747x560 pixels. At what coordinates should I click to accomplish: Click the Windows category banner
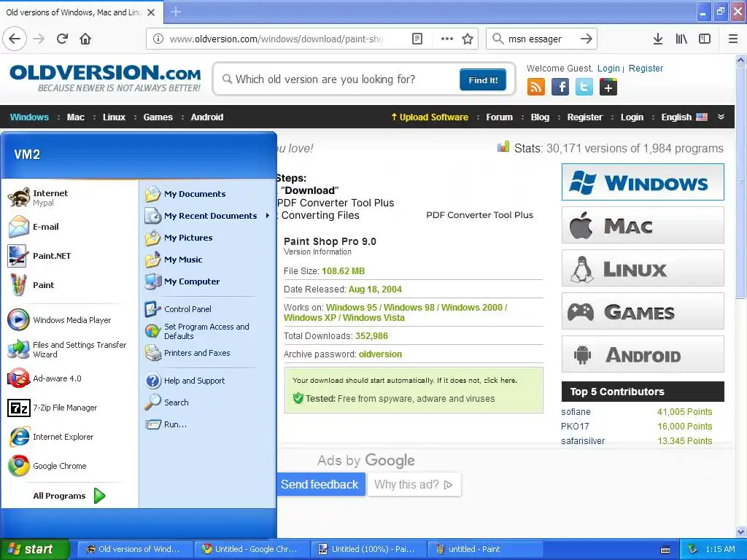643,182
